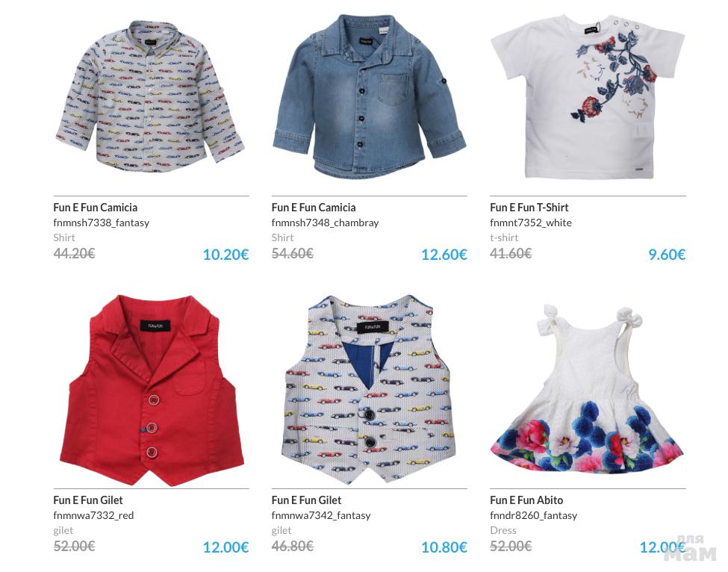Click the 10.80€ sale price

click(x=444, y=547)
